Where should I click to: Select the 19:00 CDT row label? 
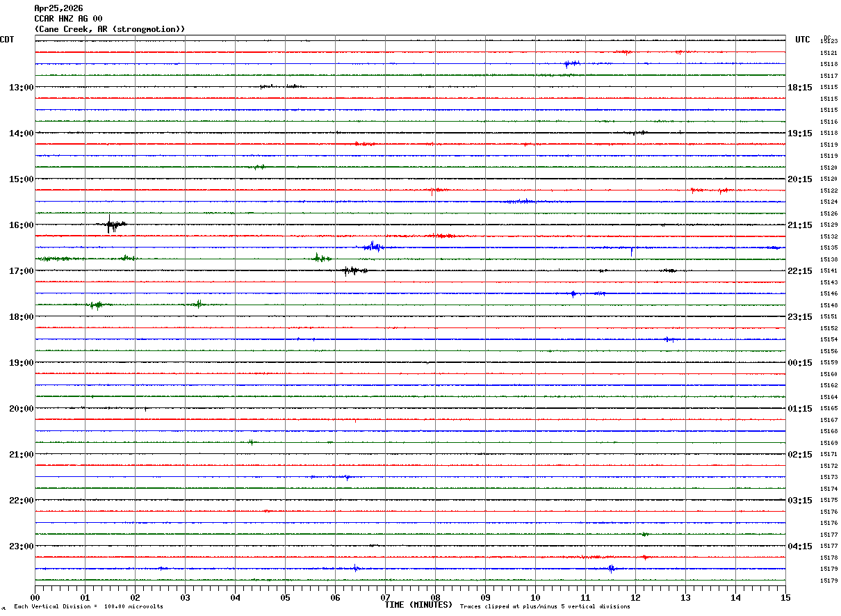coord(21,363)
